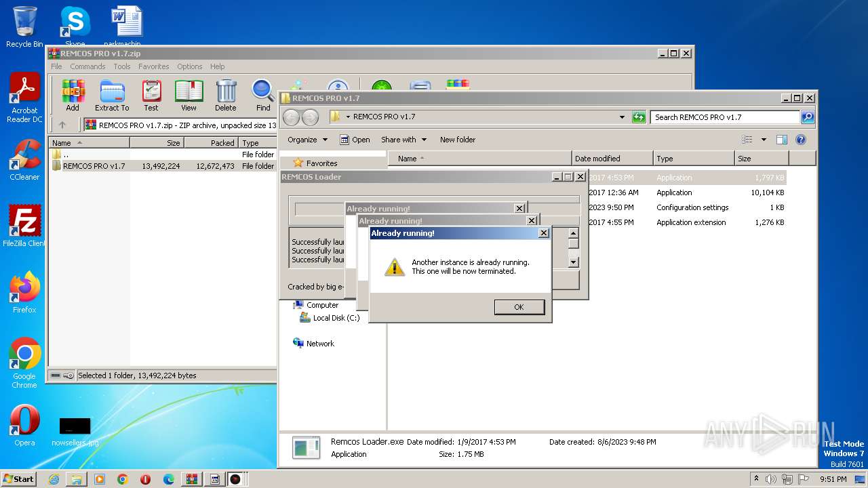This screenshot has height=488, width=868.
Task: Click the Add button in WinRAR toolbar
Action: [x=73, y=96]
